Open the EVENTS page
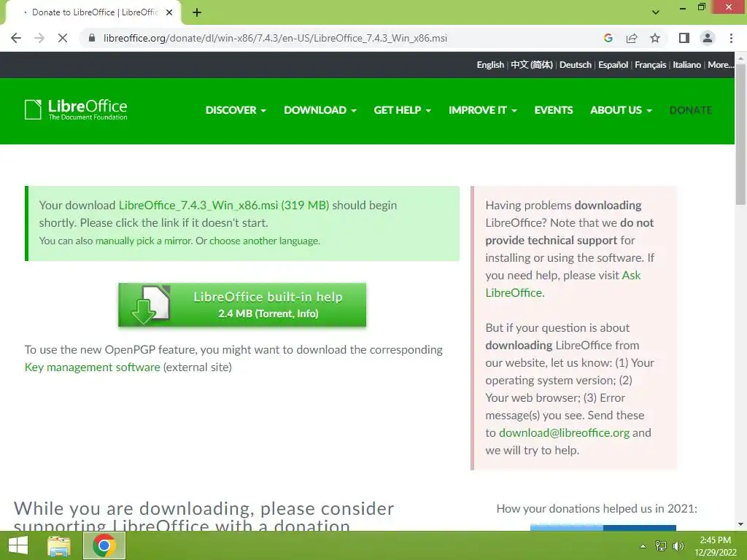This screenshot has width=747, height=560. click(554, 110)
